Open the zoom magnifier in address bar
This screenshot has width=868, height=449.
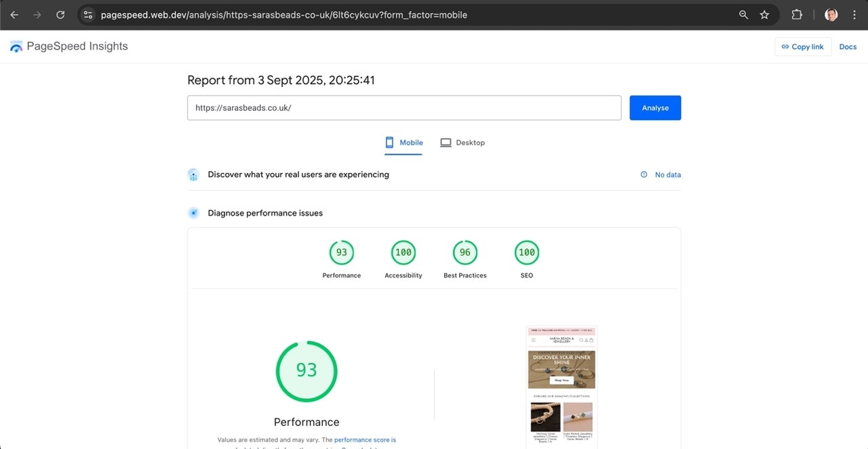coord(744,14)
